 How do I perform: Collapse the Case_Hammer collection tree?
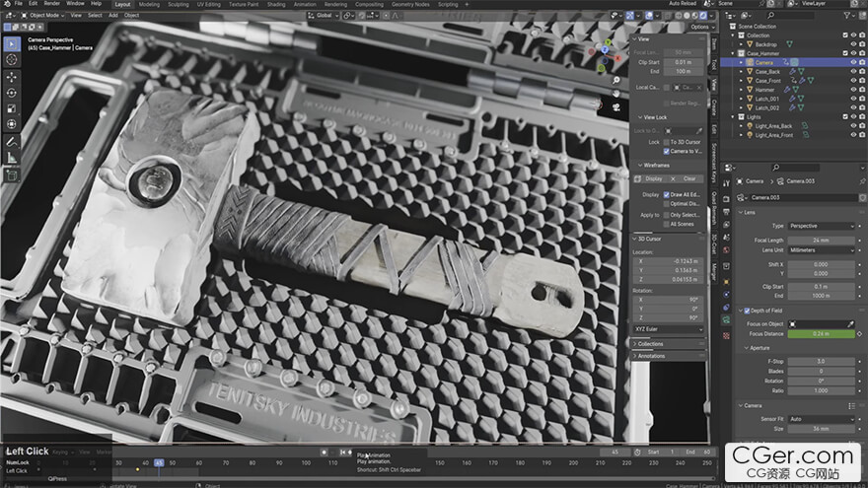734,53
